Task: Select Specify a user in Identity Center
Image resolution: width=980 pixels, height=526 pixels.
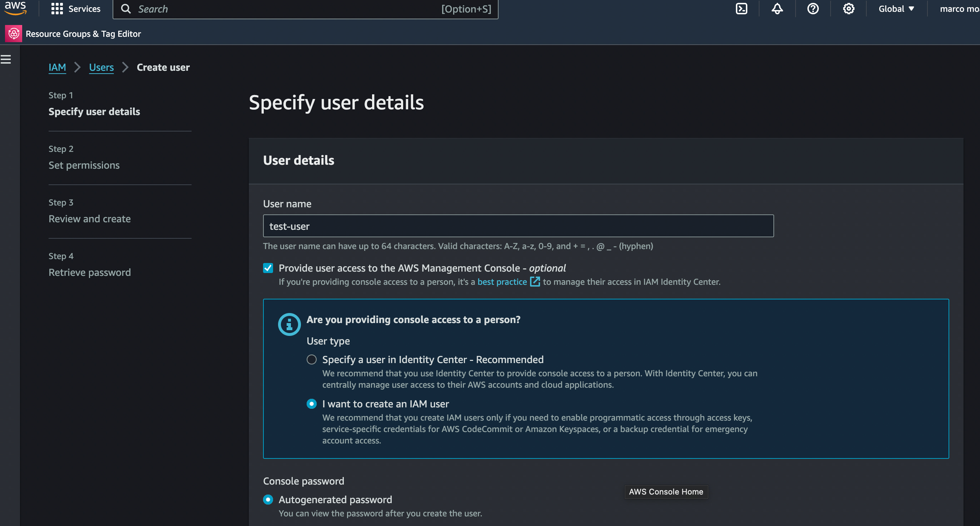Action: click(x=312, y=359)
